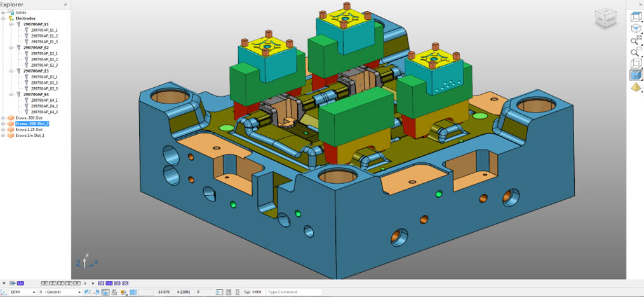Click the zoom-to-fit magnifier icon
Image resolution: width=644 pixels, height=297 pixels.
(635, 40)
